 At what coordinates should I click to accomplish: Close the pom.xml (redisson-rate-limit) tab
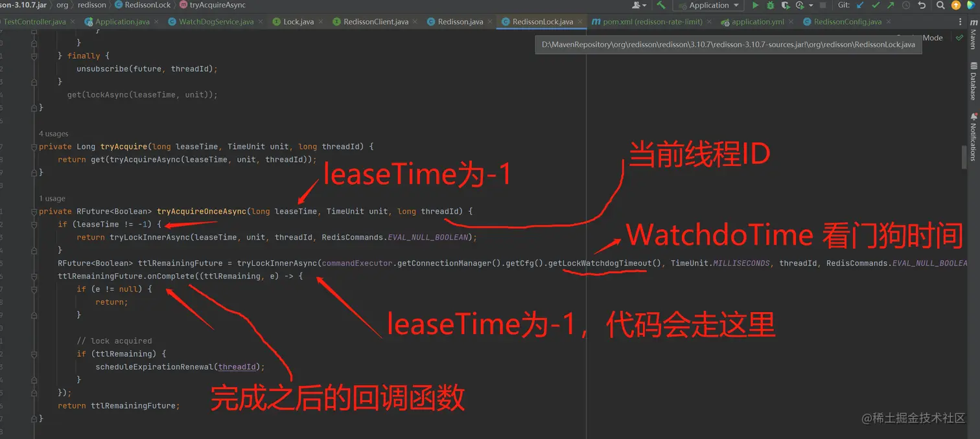tap(710, 21)
